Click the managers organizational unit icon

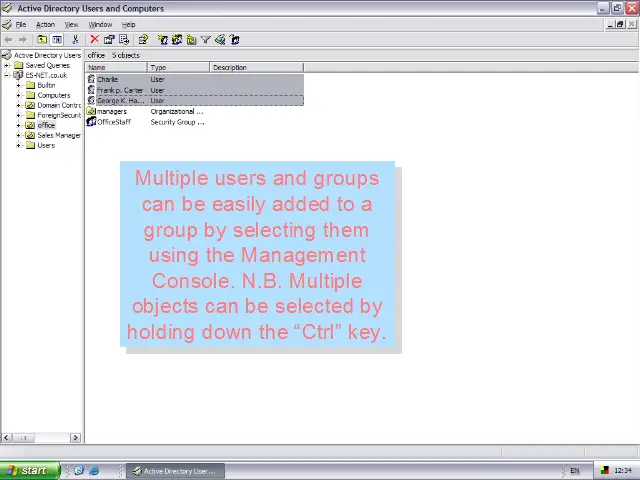pyautogui.click(x=91, y=111)
